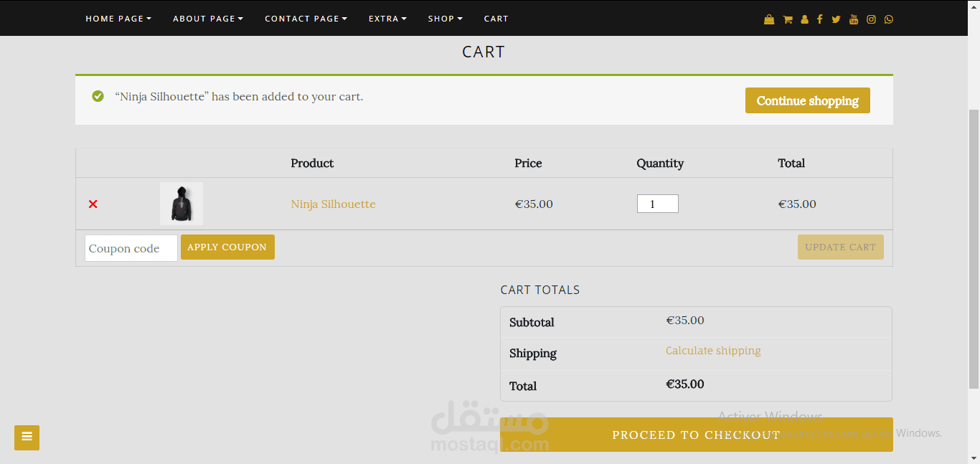Expand the Home Page dropdown menu
The height and width of the screenshot is (464, 980).
118,19
